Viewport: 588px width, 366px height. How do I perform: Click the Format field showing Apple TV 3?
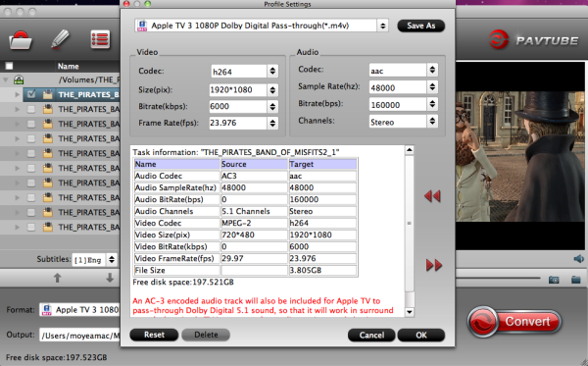coord(79,310)
